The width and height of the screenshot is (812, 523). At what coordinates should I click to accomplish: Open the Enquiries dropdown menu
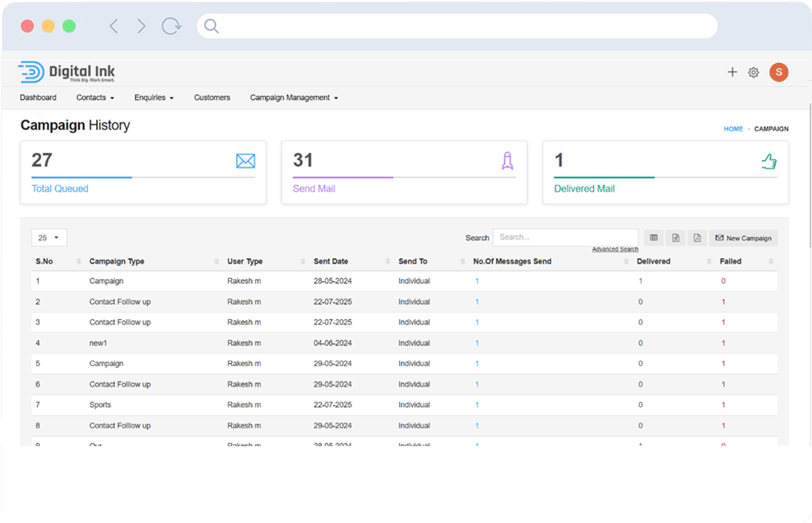coord(154,98)
